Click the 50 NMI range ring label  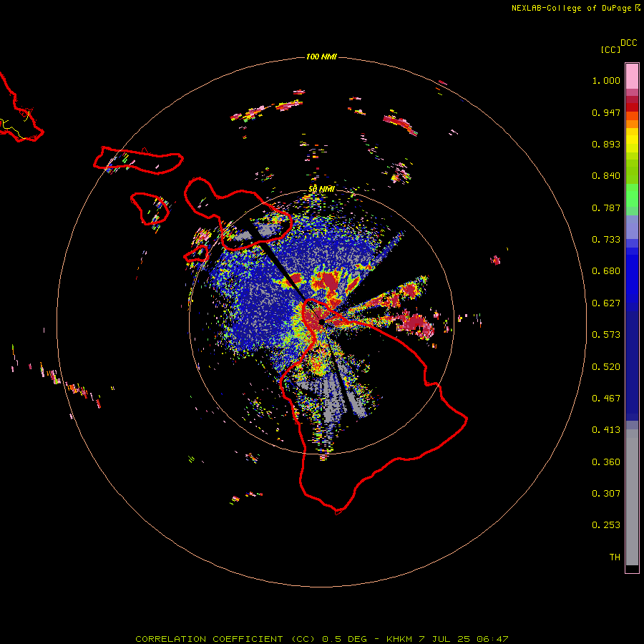tap(321, 189)
